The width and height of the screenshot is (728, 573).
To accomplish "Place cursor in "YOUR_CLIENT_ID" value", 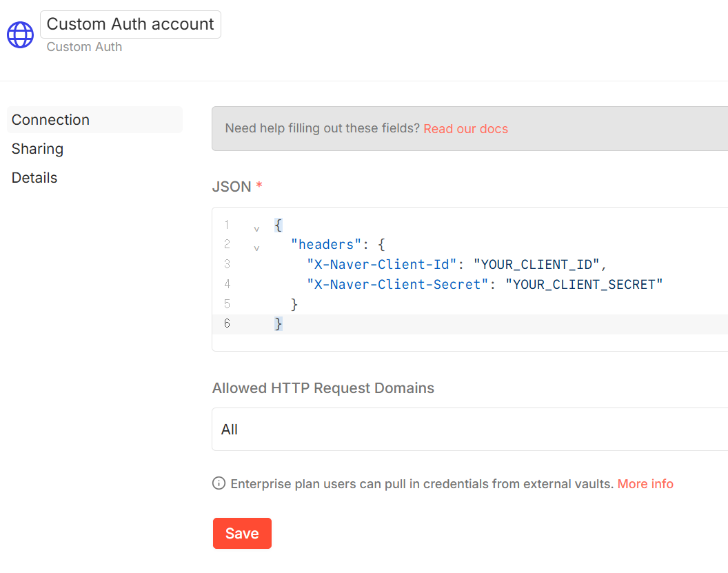I will pos(537,264).
